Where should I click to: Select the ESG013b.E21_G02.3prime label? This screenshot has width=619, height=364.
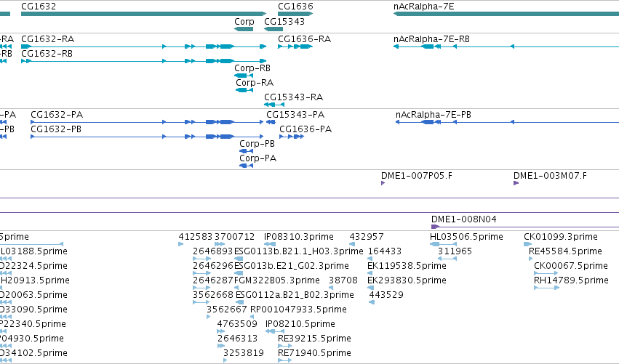pos(292,266)
